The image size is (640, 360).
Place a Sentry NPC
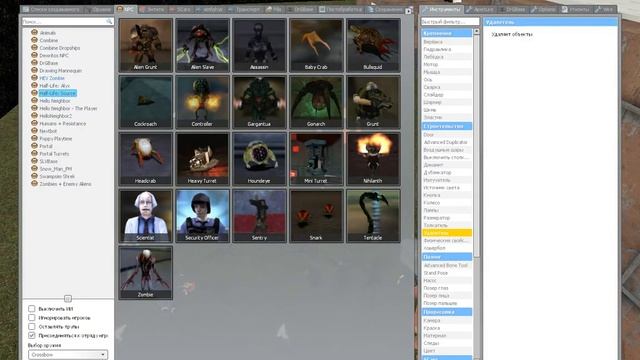[259, 216]
